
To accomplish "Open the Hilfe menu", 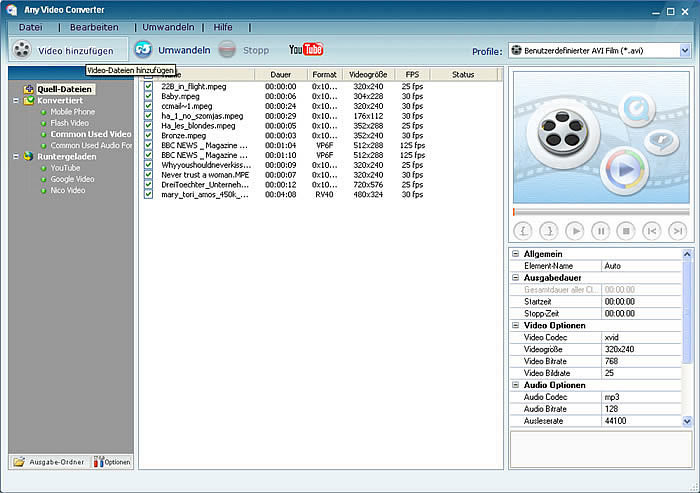I will click(223, 27).
